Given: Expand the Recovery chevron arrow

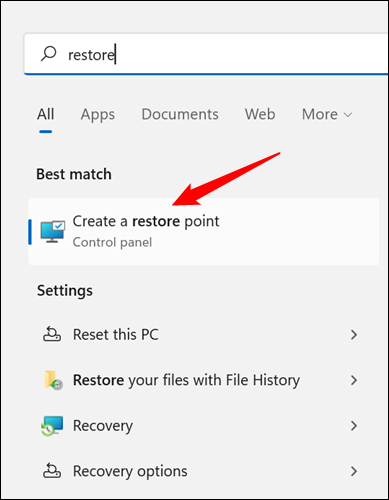Looking at the screenshot, I should [x=354, y=426].
